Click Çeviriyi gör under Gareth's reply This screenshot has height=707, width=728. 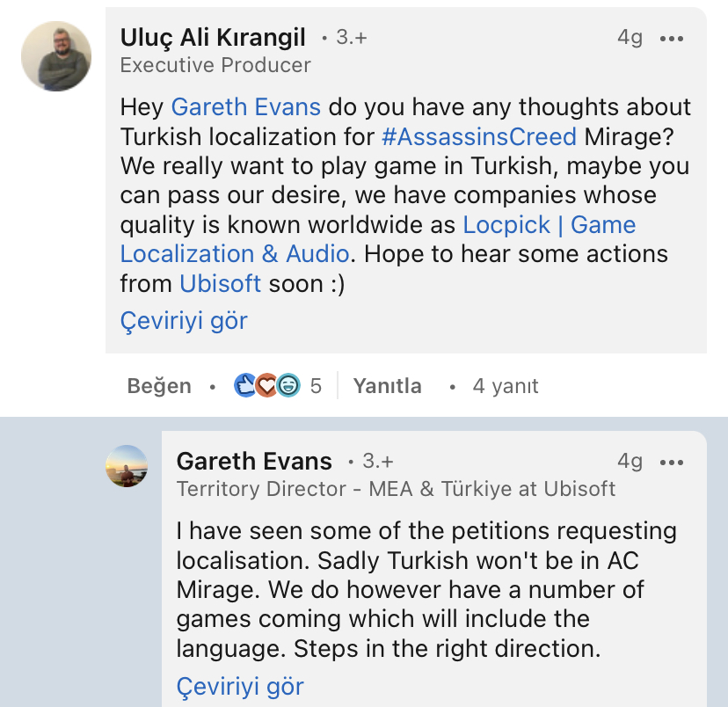click(240, 686)
